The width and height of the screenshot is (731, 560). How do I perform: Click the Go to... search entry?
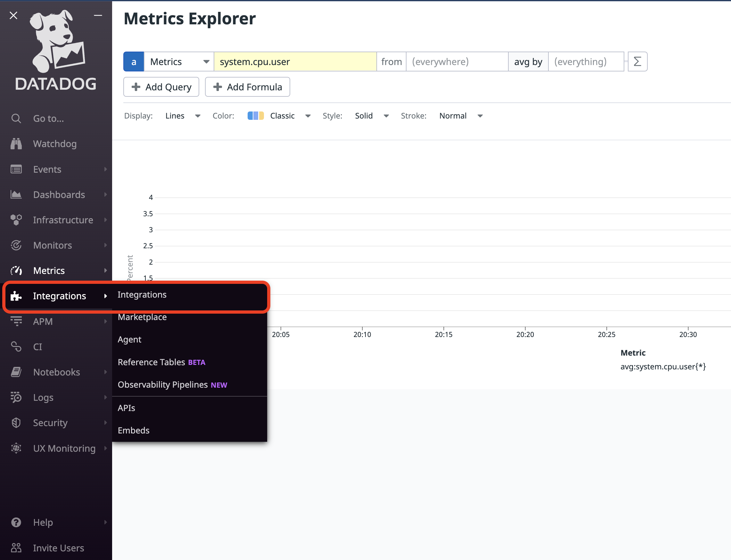pyautogui.click(x=56, y=118)
